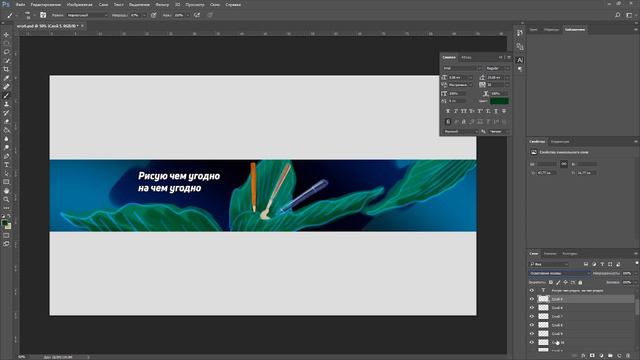Lock all with padlock icon in Layers
The height and width of the screenshot is (360, 640).
point(580,282)
